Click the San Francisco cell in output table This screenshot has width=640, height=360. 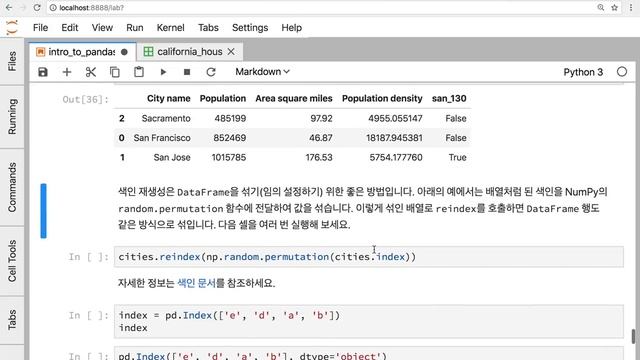pyautogui.click(x=162, y=138)
